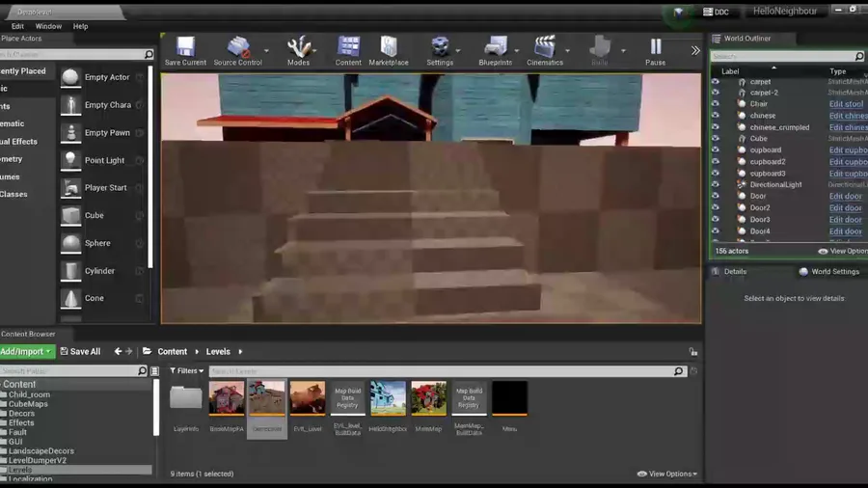Open Build options dropdown arrow

(x=623, y=51)
